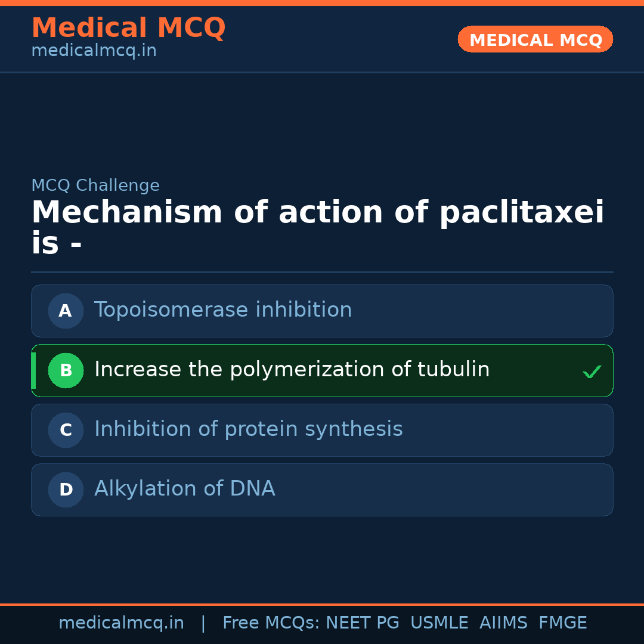Select the AIIMS footer label
The width and height of the screenshot is (644, 644).
click(x=503, y=623)
